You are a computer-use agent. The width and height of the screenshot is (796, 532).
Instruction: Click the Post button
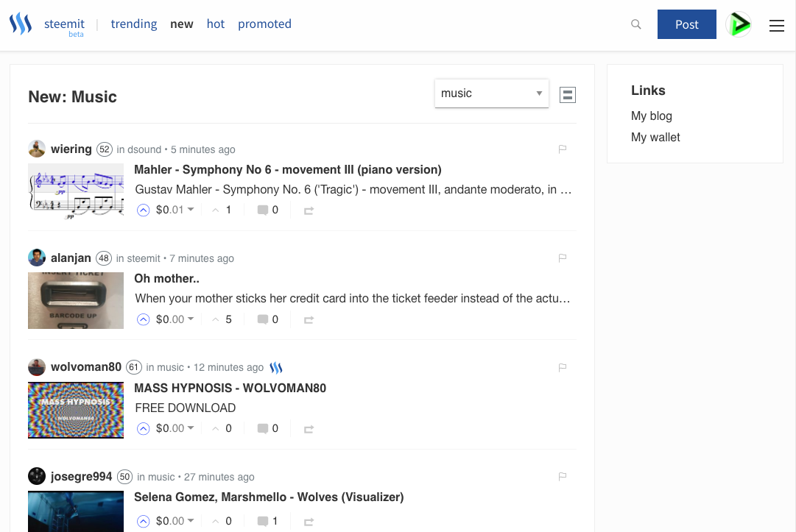point(687,24)
